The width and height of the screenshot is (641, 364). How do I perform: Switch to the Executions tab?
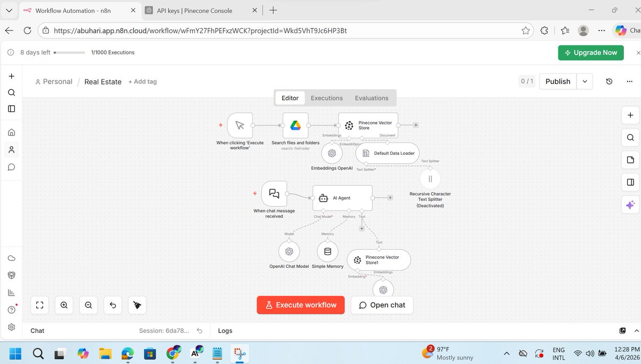click(326, 98)
